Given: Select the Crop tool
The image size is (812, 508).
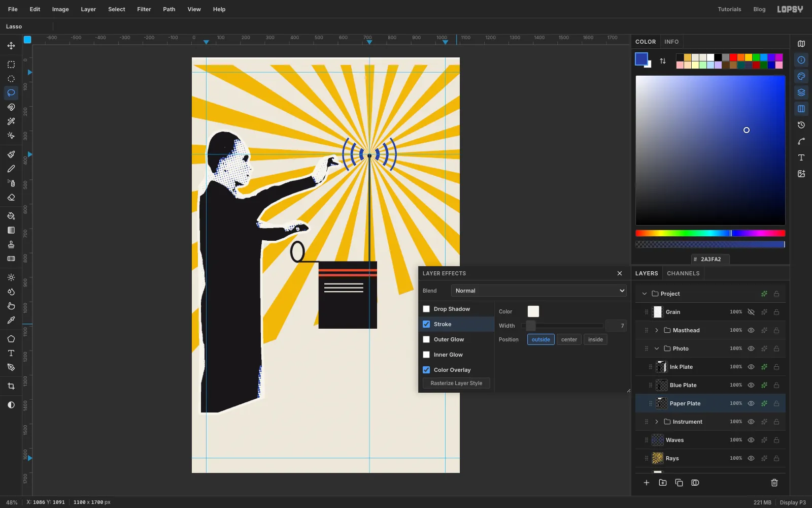Looking at the screenshot, I should coord(11,386).
